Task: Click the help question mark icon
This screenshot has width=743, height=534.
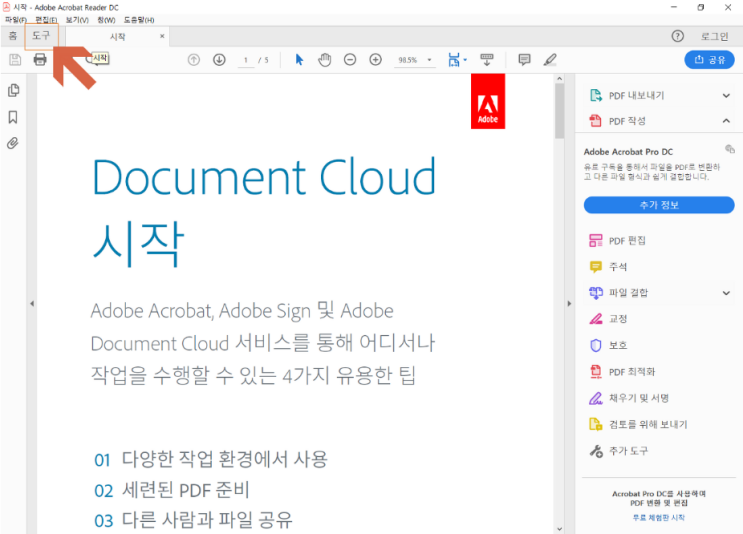Action: (x=678, y=36)
